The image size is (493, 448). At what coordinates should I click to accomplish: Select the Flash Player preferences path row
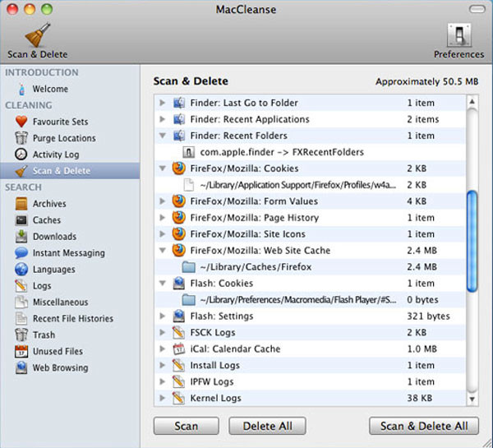click(310, 299)
